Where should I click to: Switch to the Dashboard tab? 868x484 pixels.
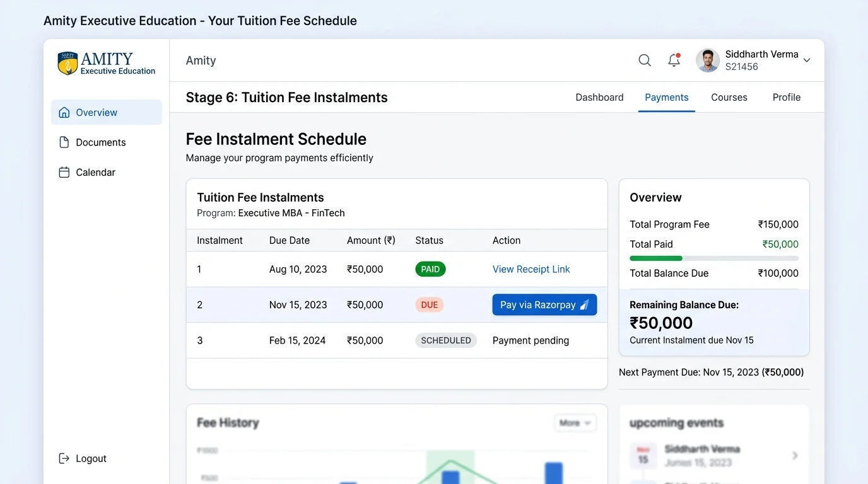pos(599,97)
